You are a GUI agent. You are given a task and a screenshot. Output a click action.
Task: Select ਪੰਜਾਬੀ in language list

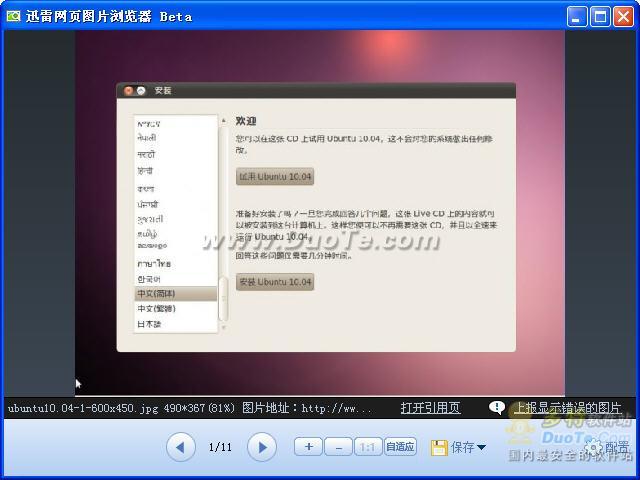click(176, 204)
